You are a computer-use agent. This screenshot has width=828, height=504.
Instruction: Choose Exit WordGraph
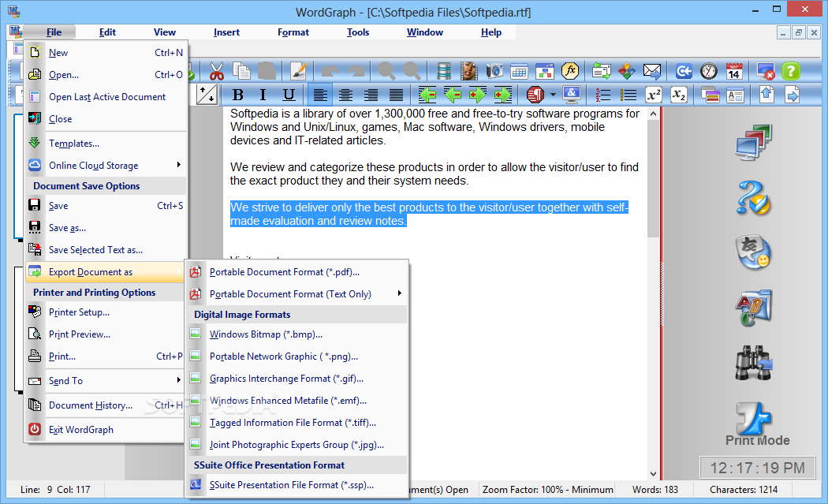pos(106,430)
